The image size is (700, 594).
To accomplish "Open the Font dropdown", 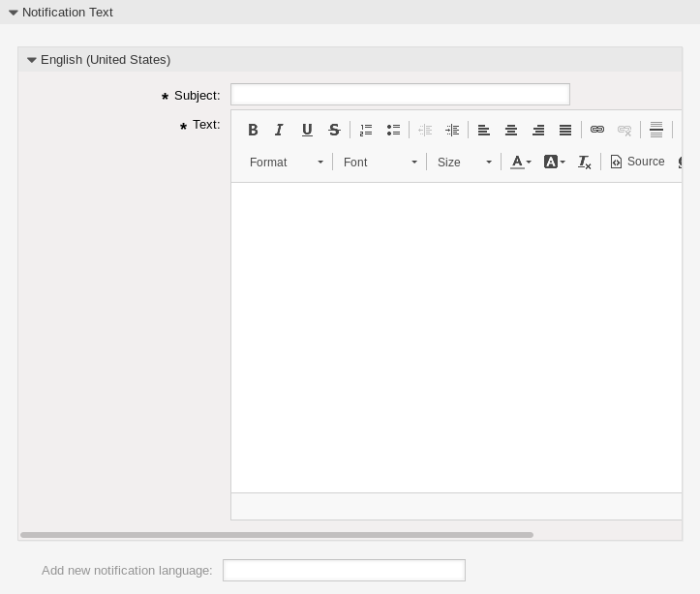I will pos(380,162).
